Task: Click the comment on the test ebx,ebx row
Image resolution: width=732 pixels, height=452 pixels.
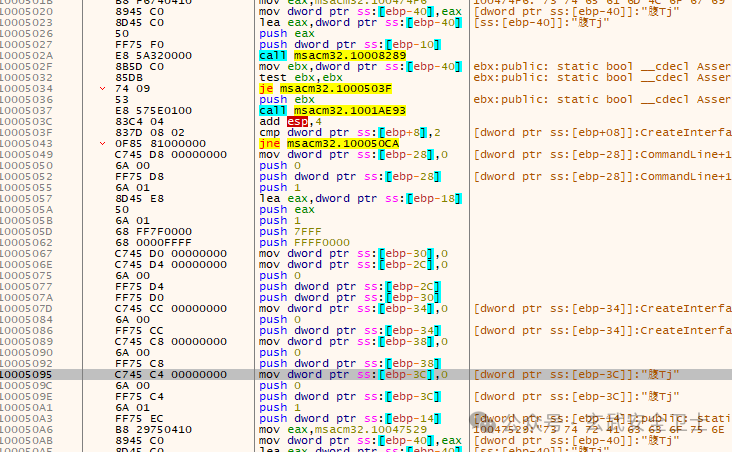Action: tap(603, 78)
